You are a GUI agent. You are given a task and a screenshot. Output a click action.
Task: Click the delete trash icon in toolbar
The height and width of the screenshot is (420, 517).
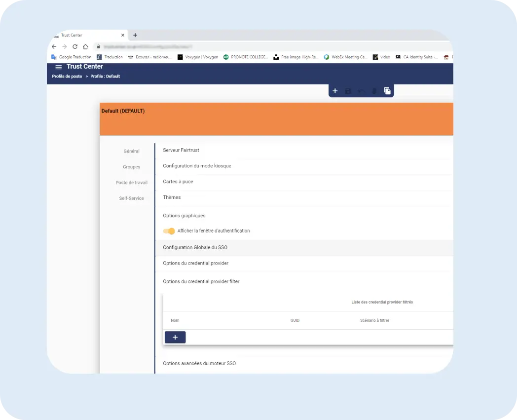(x=374, y=91)
